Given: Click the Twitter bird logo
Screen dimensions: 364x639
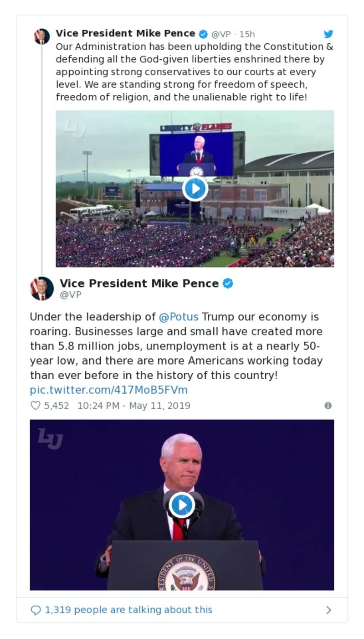Looking at the screenshot, I should coord(329,33).
